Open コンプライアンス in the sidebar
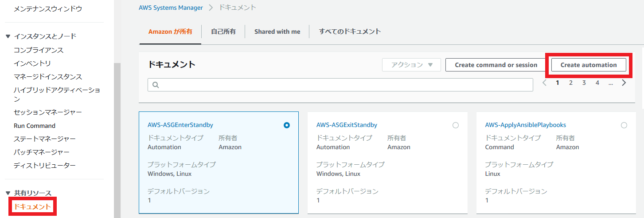The height and width of the screenshot is (218, 644). 39,50
